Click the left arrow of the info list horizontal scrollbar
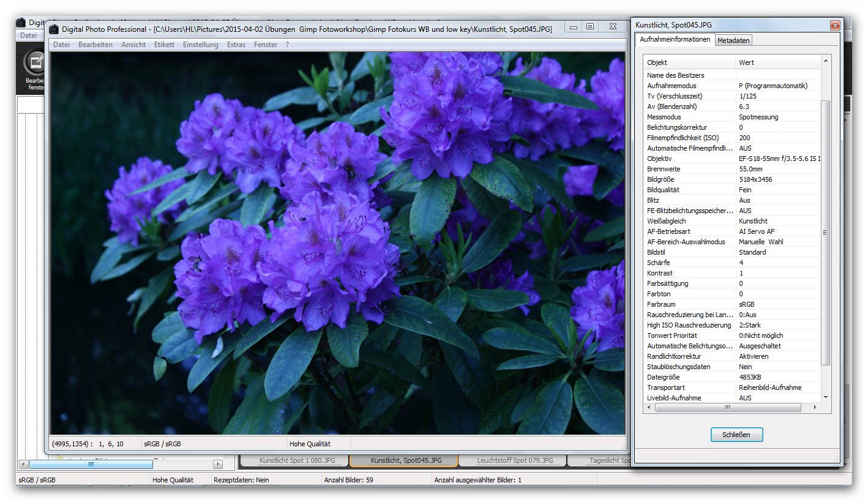This screenshot has width=868, height=502. tap(648, 407)
